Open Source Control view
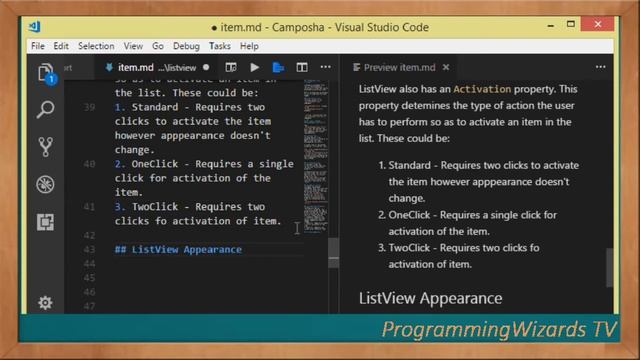This screenshot has width=640, height=360. 45,147
